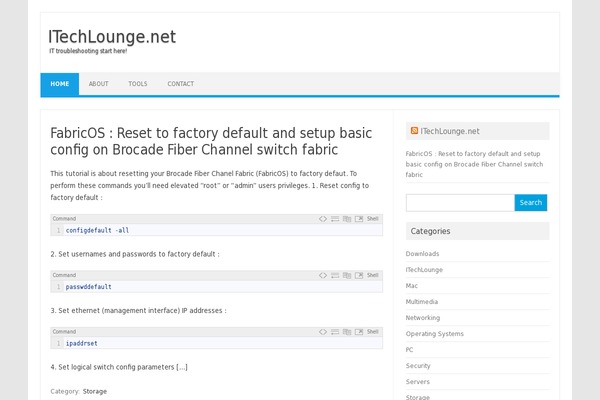This screenshot has height=400, width=600.
Task: Focus the sidebar search field
Action: point(460,202)
